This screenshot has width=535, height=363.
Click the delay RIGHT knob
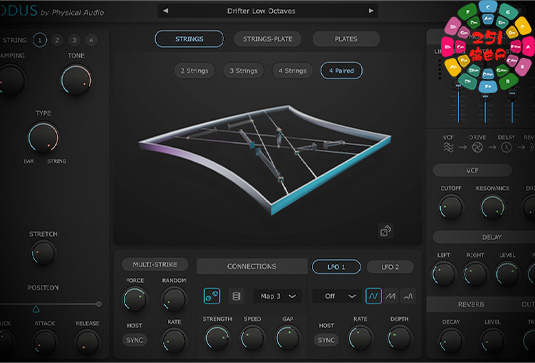click(475, 274)
